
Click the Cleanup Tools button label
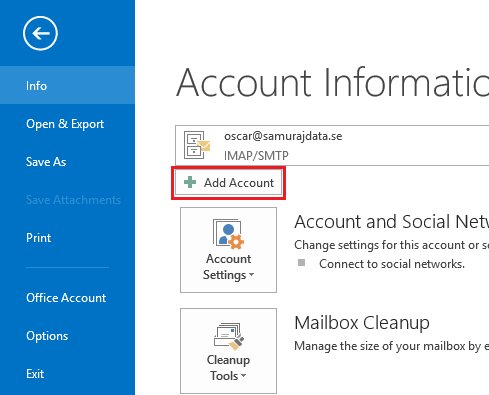click(228, 368)
